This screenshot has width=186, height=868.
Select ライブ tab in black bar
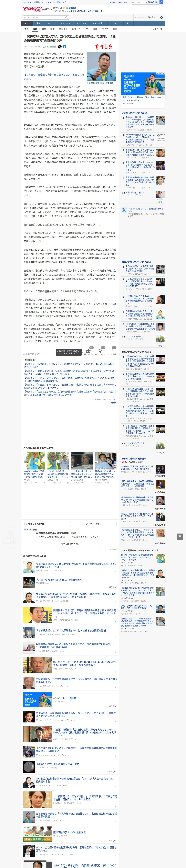coord(49,23)
